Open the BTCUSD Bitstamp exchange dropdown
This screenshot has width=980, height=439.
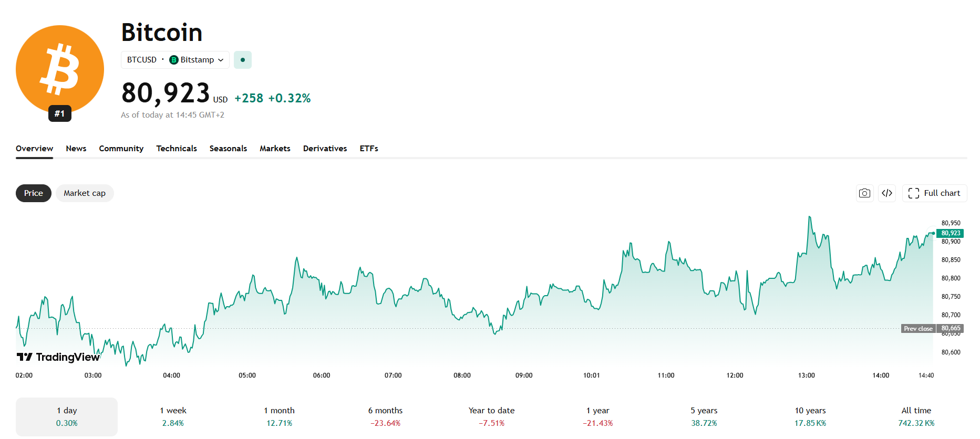tap(175, 60)
